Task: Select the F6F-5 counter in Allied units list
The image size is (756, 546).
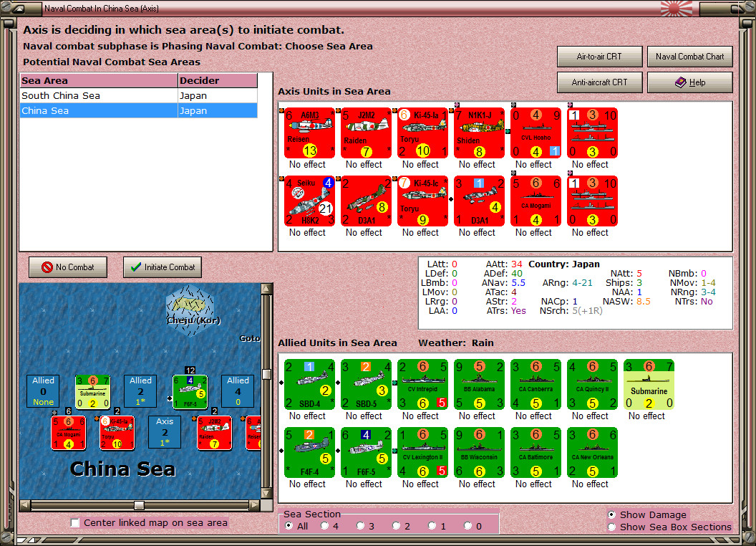Action: (x=366, y=453)
